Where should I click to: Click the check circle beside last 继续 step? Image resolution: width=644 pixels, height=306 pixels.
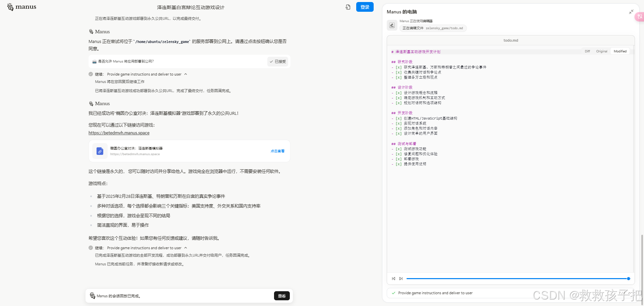91,248
